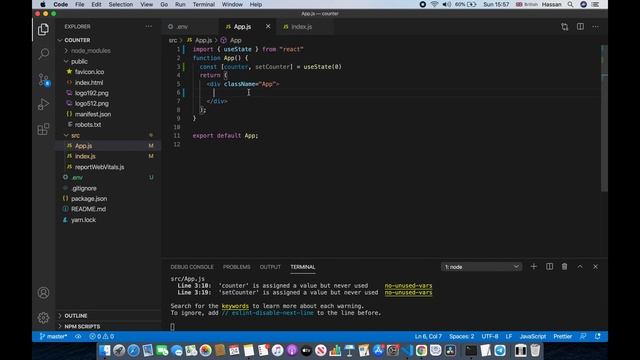The height and width of the screenshot is (360, 640).
Task: Collapse the src folder
Action: 75,135
